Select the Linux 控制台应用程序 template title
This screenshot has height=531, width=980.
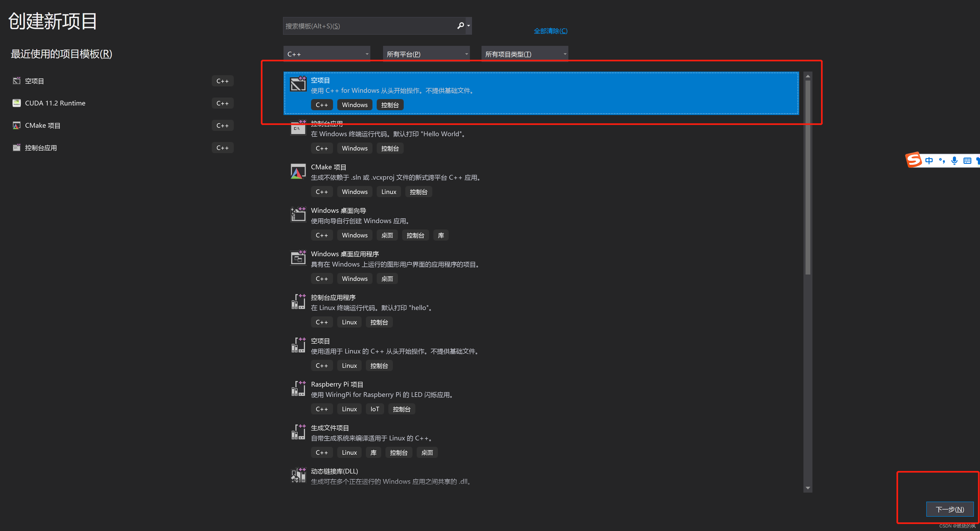(333, 298)
